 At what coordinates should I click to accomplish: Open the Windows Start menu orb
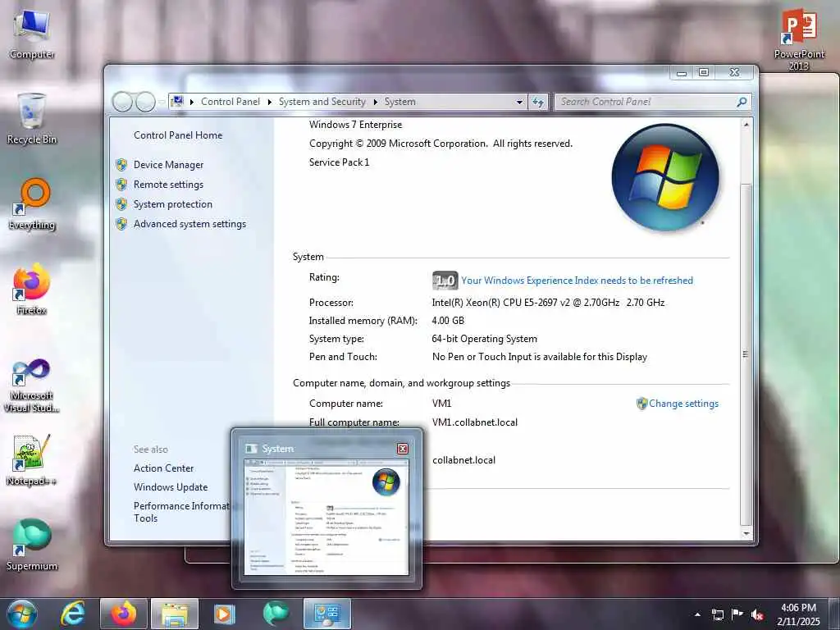[x=22, y=614]
